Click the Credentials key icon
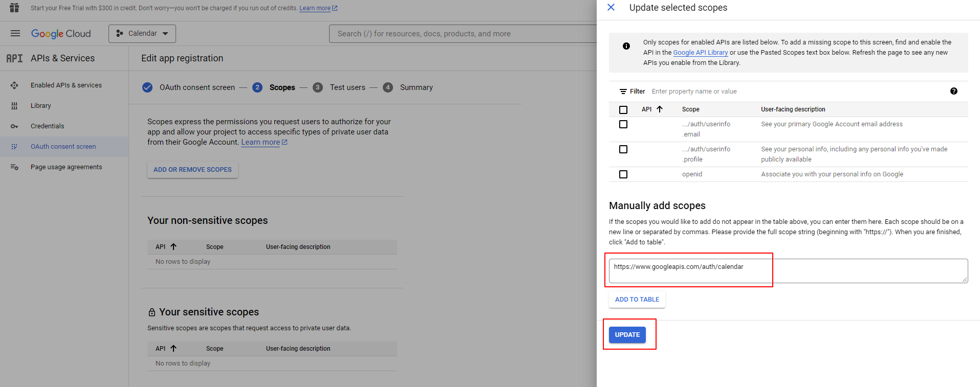 point(14,126)
